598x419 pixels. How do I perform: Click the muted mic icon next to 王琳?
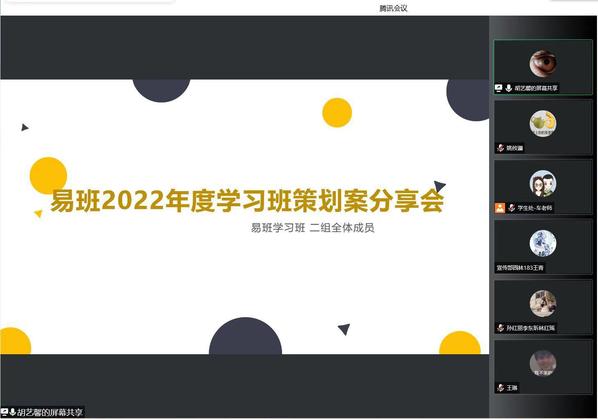(x=501, y=388)
